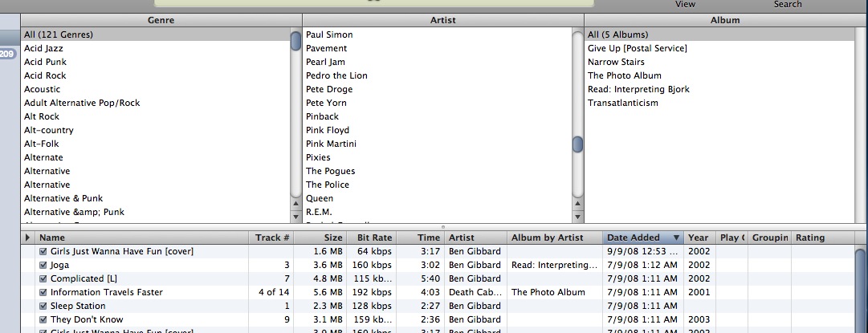Uncheck the Girls Just Wanna Have Fun checkbox

pos(43,251)
